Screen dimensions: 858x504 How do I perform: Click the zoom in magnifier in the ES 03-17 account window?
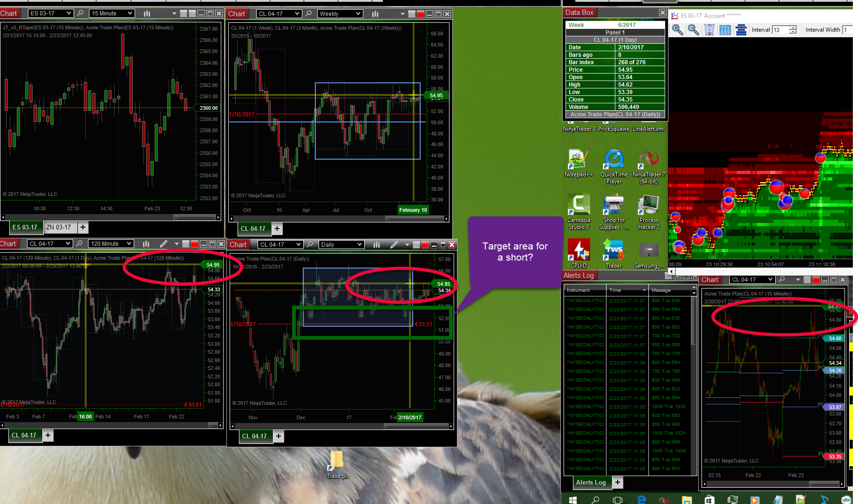678,30
